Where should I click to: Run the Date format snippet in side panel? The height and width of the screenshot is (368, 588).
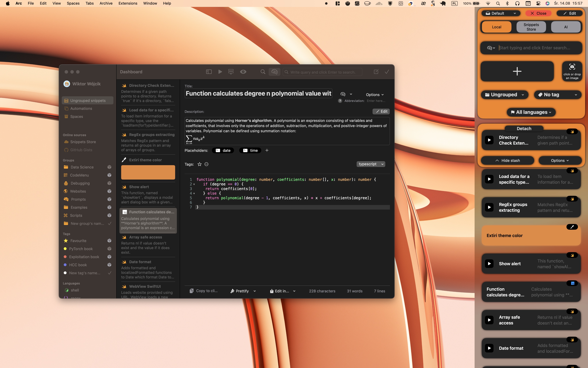[489, 348]
